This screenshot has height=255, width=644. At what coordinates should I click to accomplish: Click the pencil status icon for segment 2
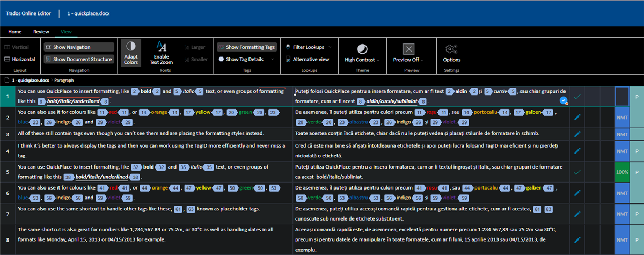577,117
